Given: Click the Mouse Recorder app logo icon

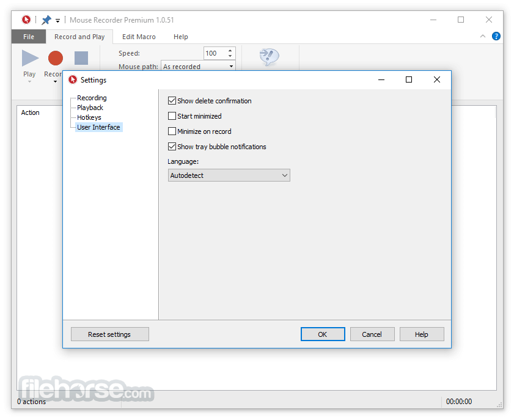Looking at the screenshot, I should 26,20.
